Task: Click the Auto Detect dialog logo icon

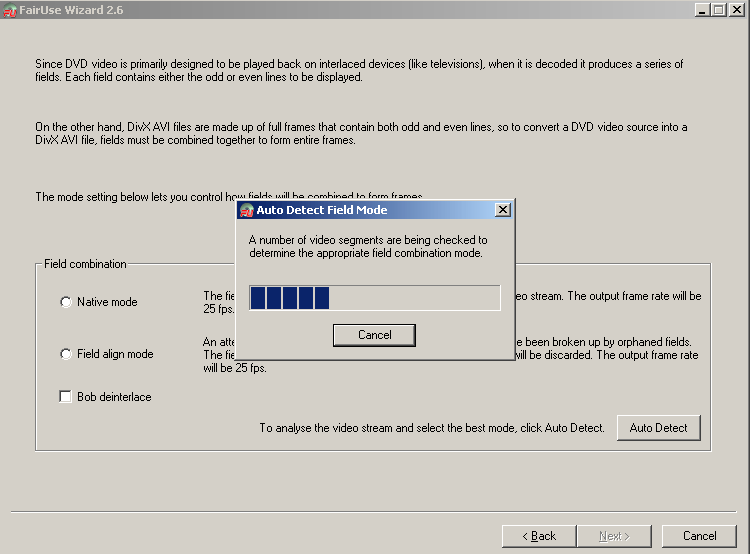Action: pos(246,210)
